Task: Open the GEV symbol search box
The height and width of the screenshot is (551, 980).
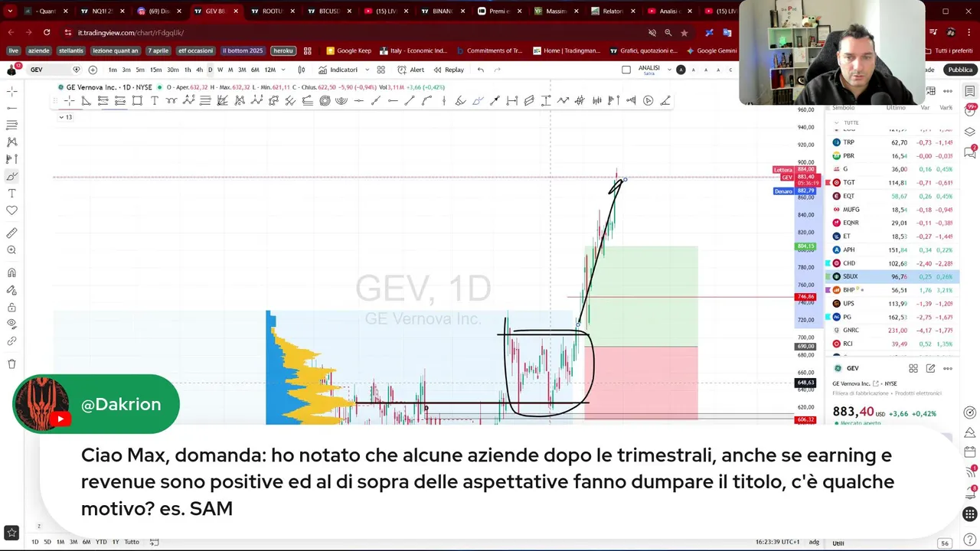Action: [54, 70]
